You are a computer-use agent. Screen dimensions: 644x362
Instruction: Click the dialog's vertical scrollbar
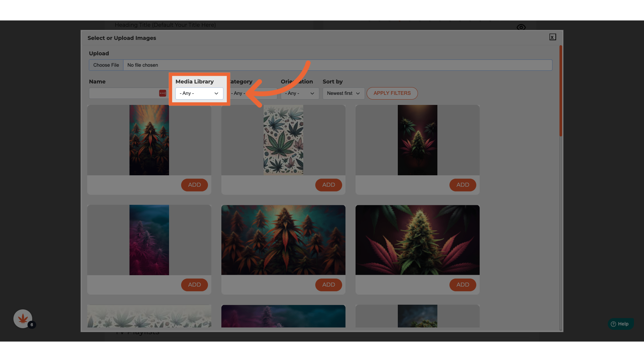(x=560, y=90)
